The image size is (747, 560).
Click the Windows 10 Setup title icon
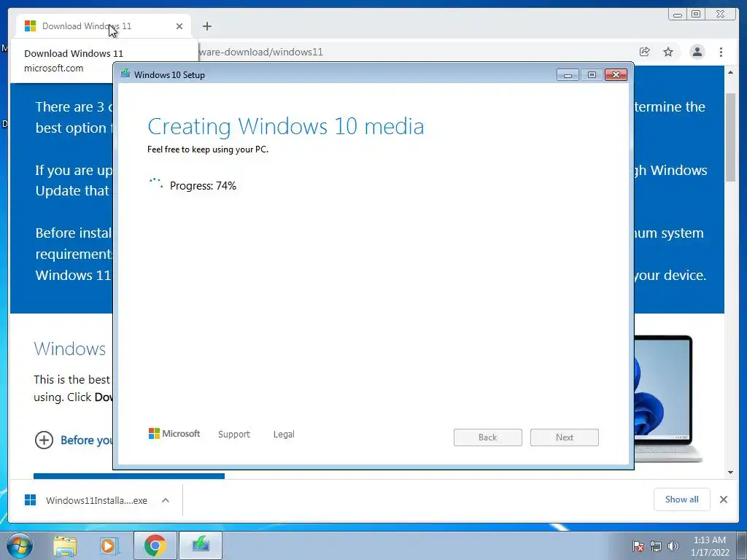click(125, 74)
